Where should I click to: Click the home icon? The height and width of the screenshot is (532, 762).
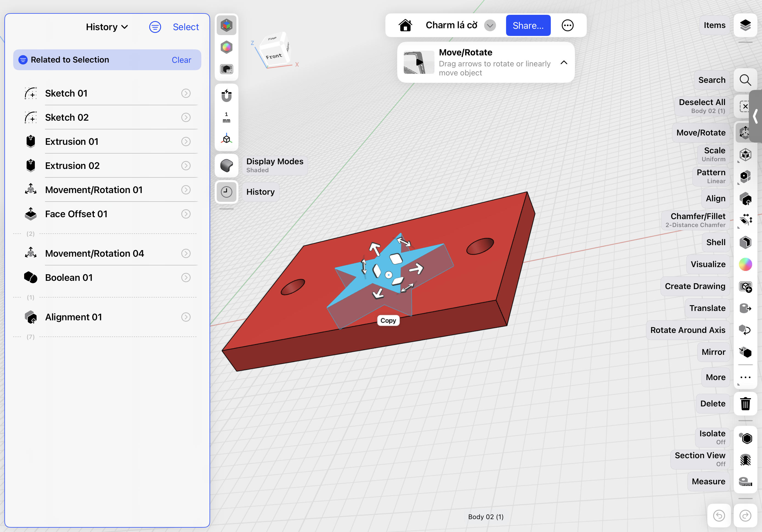[x=405, y=25]
